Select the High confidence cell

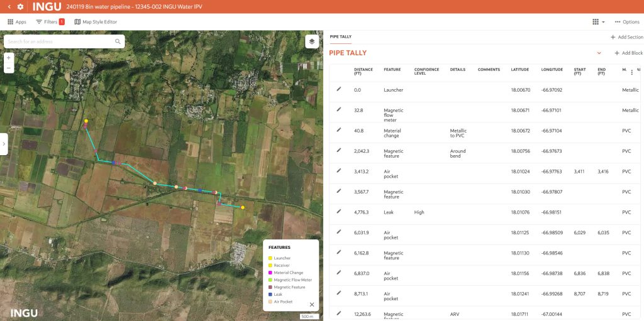[x=419, y=212]
